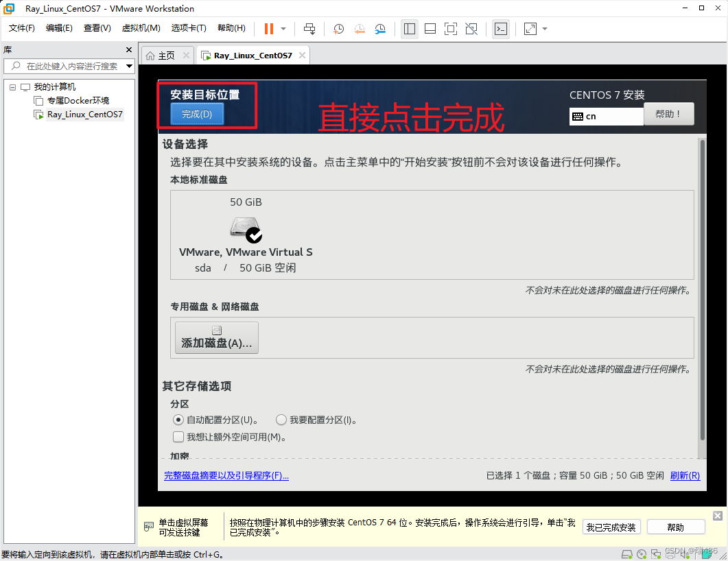The image size is (728, 561).
Task: Send Ctrl+Alt+Del to the virtual machine
Action: [x=309, y=29]
